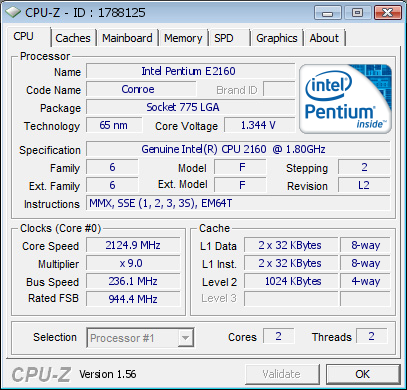Click the Core Voltage value 1.344 V

[x=259, y=125]
